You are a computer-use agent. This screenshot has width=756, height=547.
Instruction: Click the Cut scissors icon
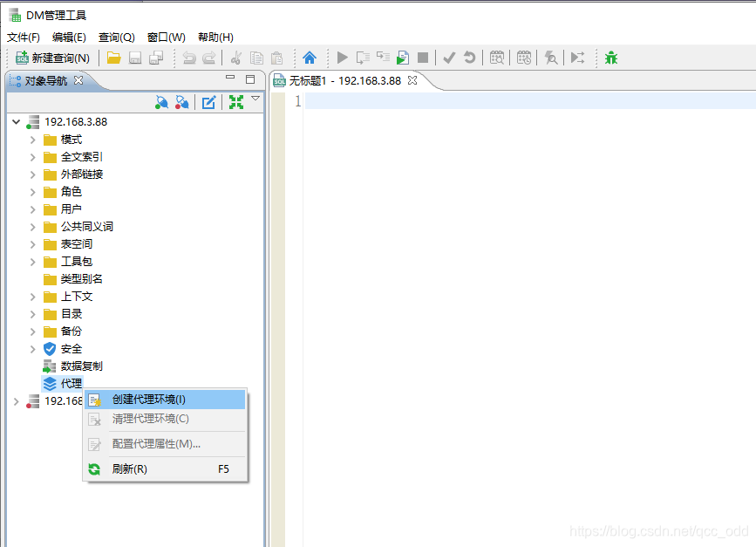tap(235, 58)
